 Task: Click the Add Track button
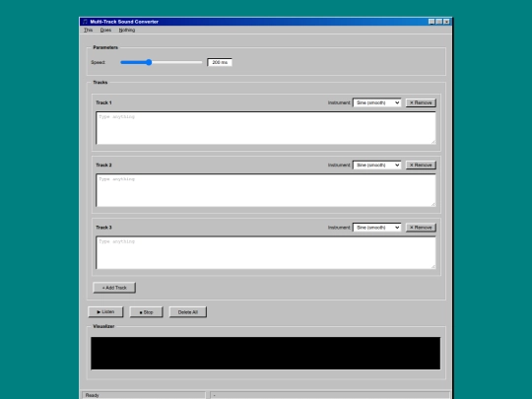(114, 288)
